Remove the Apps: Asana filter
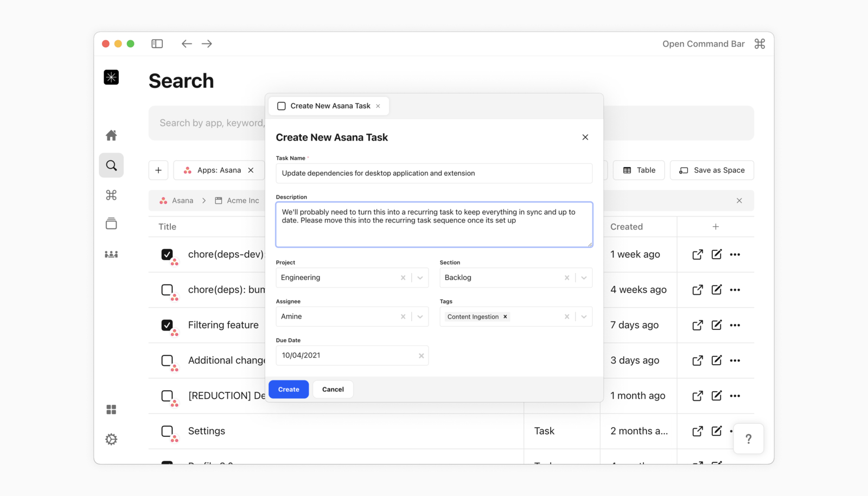Viewport: 868px width, 496px height. click(x=251, y=170)
